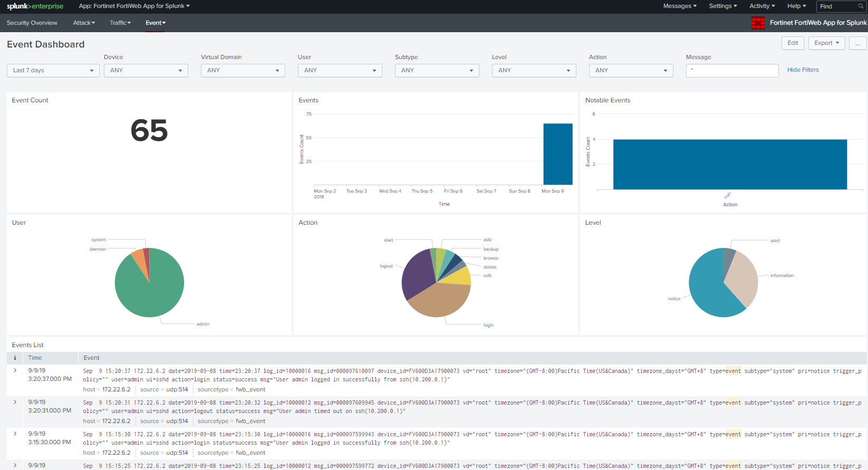Expand the 3:20:31 PM event row
Screen dimensions: 868x470
(15, 402)
